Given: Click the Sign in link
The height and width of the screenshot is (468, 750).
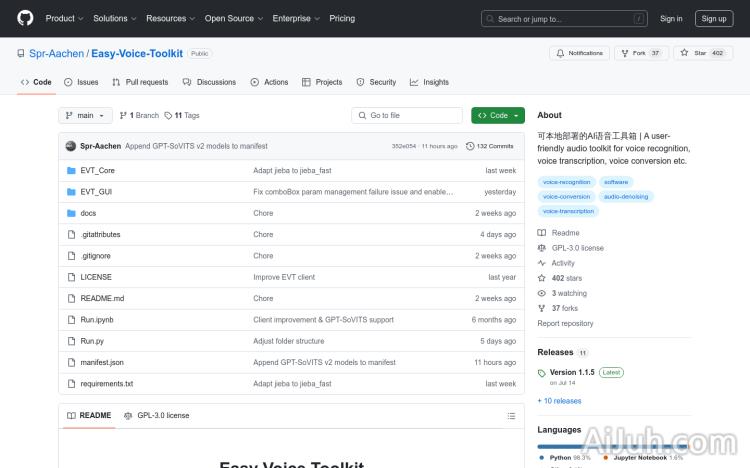Looking at the screenshot, I should (671, 19).
